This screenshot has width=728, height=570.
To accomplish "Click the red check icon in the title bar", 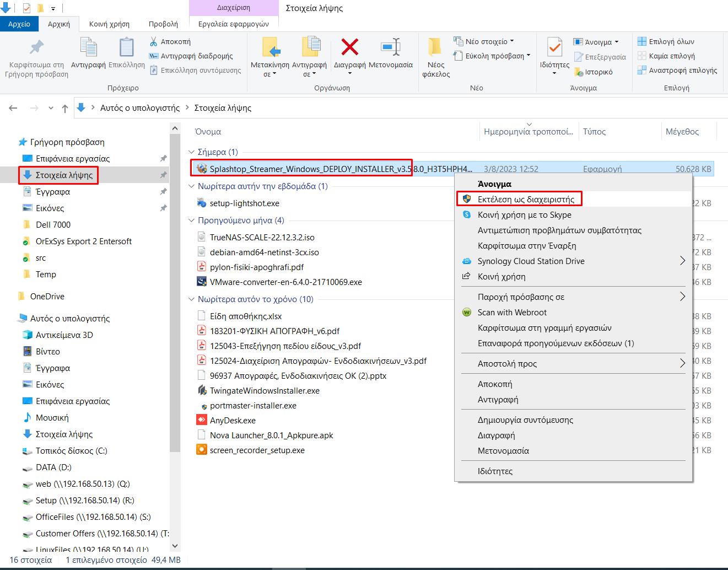I will click(x=26, y=8).
